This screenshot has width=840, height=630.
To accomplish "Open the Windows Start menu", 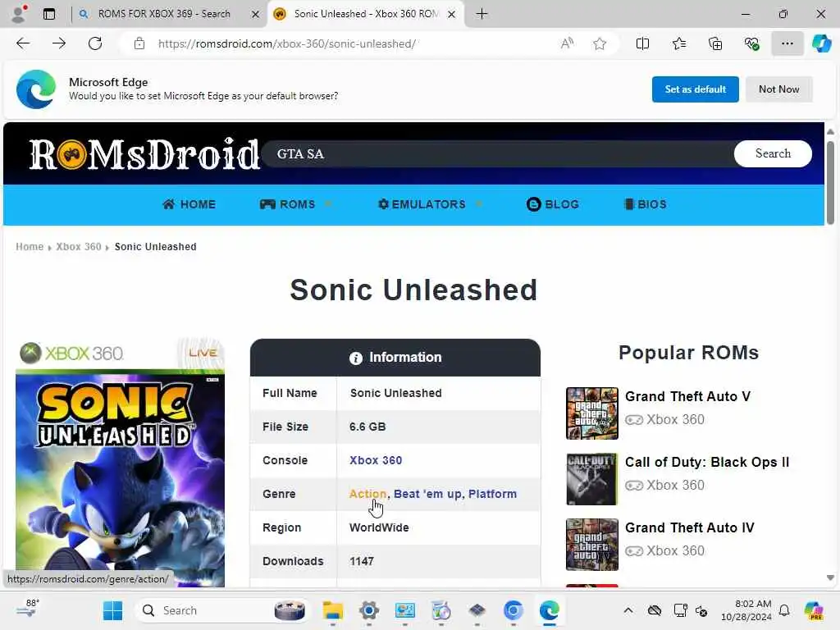I will point(112,610).
